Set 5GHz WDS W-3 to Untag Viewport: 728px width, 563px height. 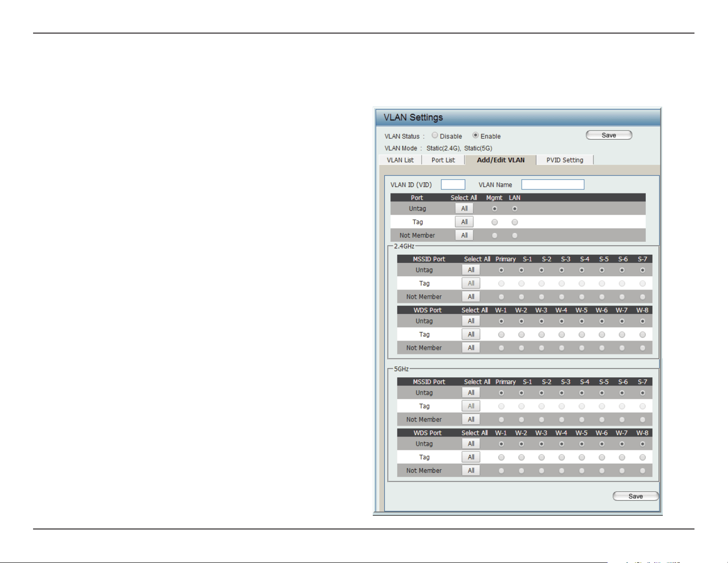coord(542,444)
